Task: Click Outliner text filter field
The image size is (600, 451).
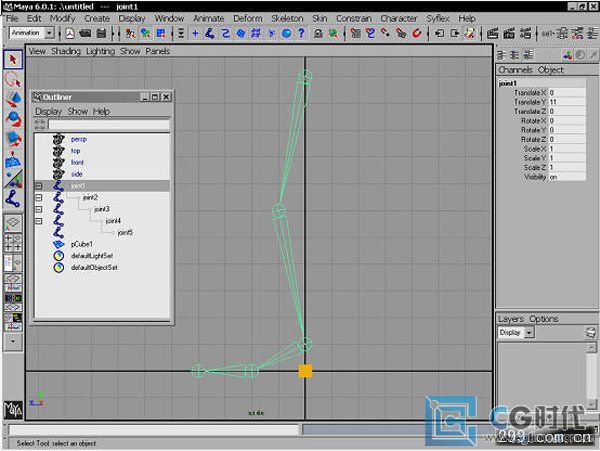Action: 109,124
